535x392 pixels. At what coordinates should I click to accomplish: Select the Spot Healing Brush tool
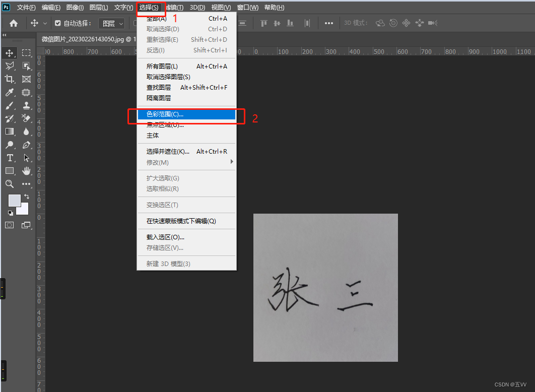[26, 92]
